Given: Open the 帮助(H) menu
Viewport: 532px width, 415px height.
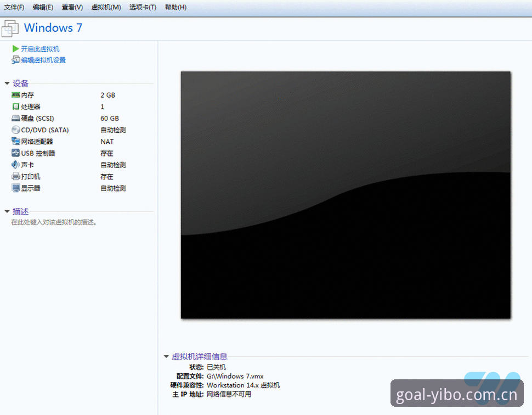Looking at the screenshot, I should [176, 7].
